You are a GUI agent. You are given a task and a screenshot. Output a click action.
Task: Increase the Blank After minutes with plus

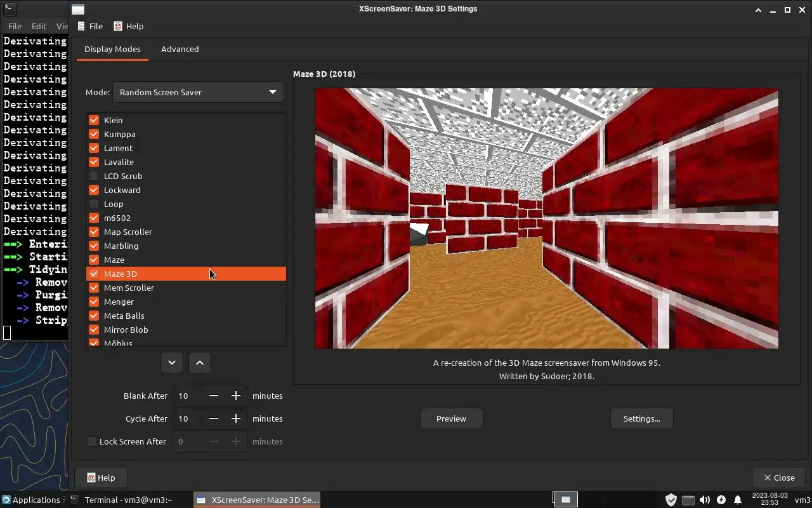click(x=236, y=396)
